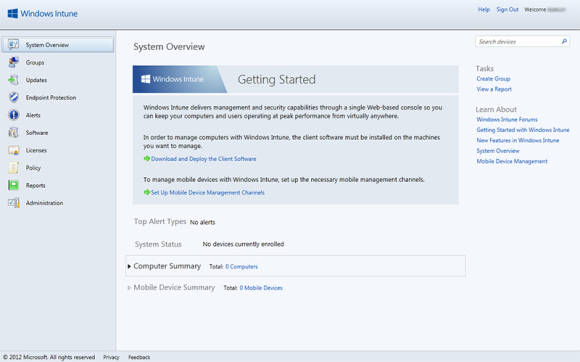Screen dimensions: 580x362
Task: Click the 0 Mobile Devices link
Action: click(x=261, y=288)
